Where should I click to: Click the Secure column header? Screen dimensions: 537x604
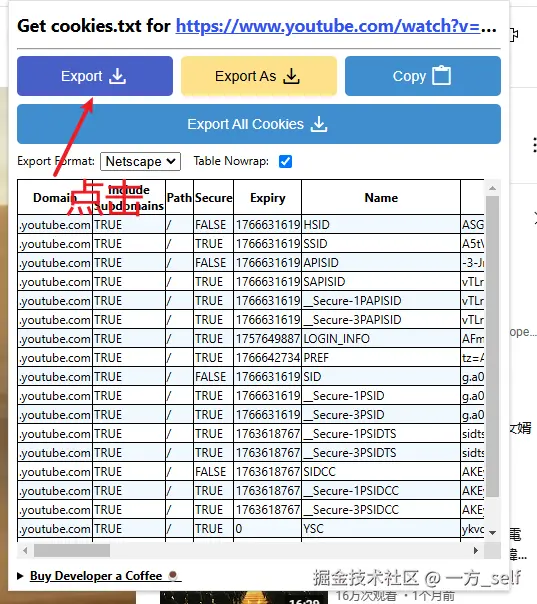click(213, 198)
